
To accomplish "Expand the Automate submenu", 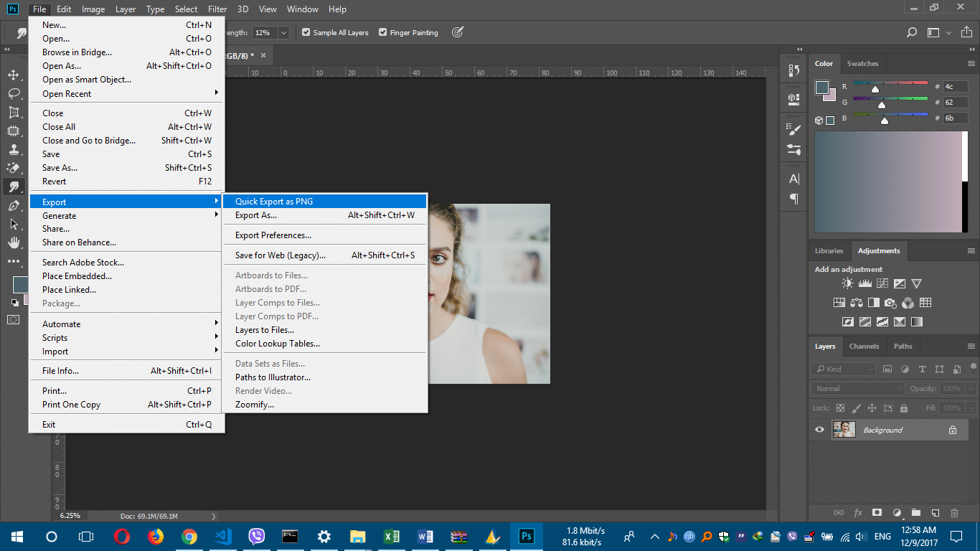I will 127,324.
